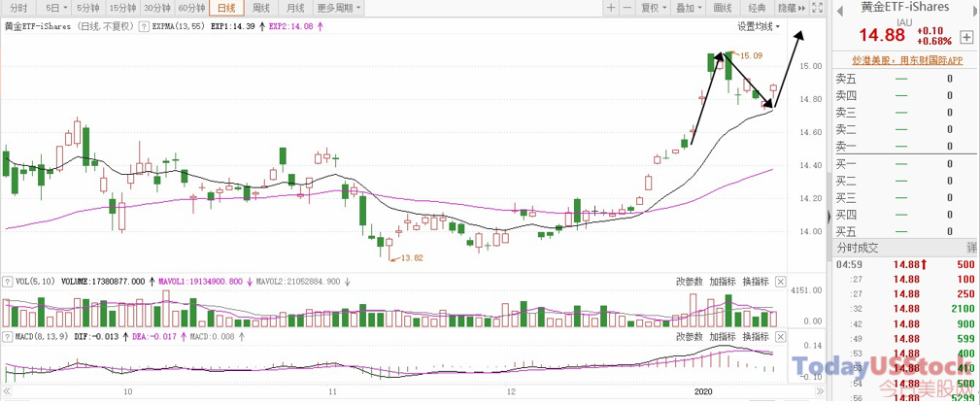The width and height of the screenshot is (980, 405).
Task: Open 炒港美股 东财国际APP link
Action: 907,60
